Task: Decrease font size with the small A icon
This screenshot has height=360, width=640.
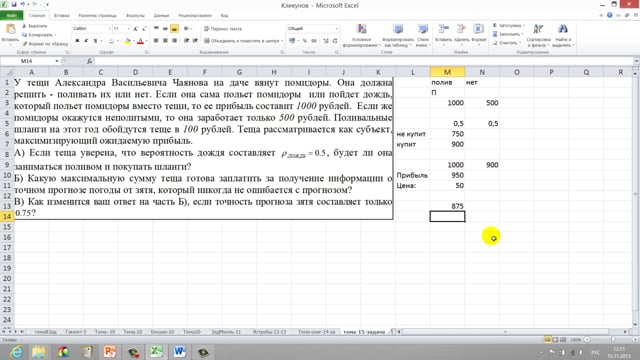Action: click(x=144, y=29)
